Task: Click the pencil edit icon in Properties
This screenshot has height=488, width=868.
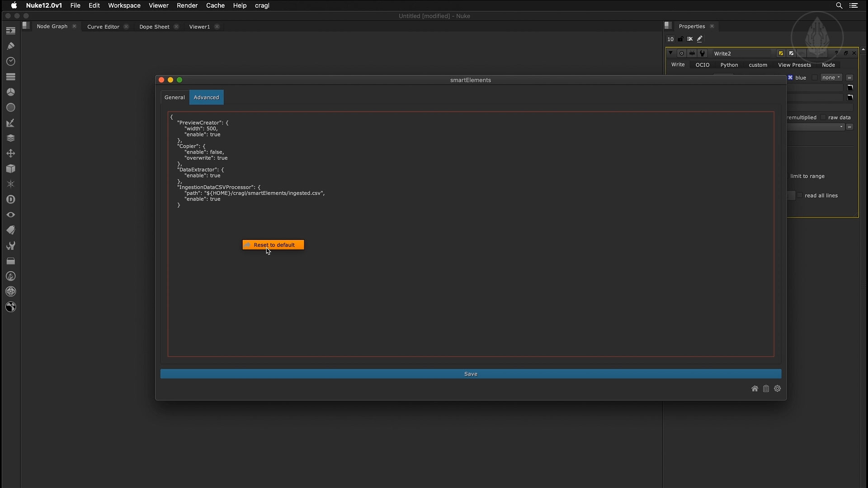Action: [x=699, y=39]
